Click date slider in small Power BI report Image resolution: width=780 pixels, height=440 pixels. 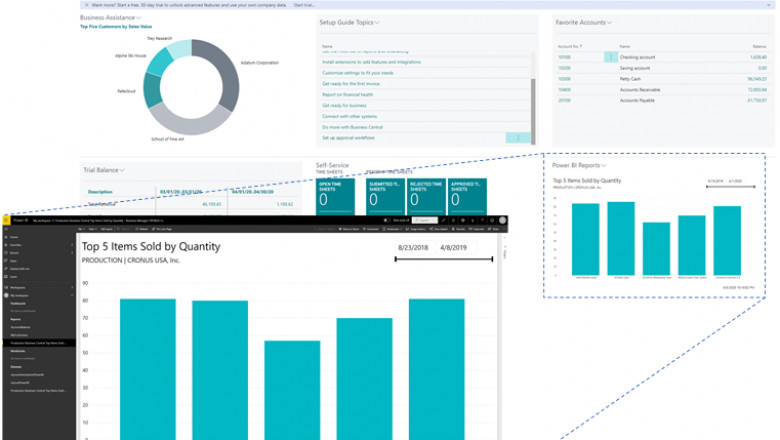pos(730,187)
